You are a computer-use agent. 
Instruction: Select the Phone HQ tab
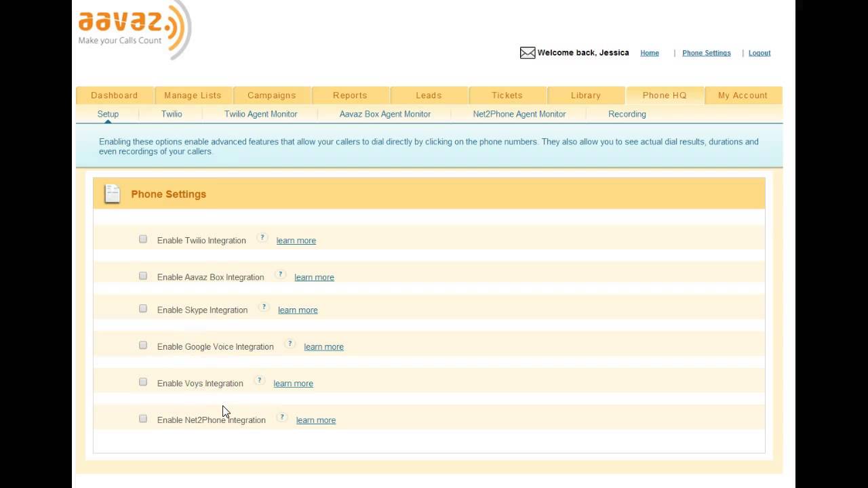pos(665,96)
